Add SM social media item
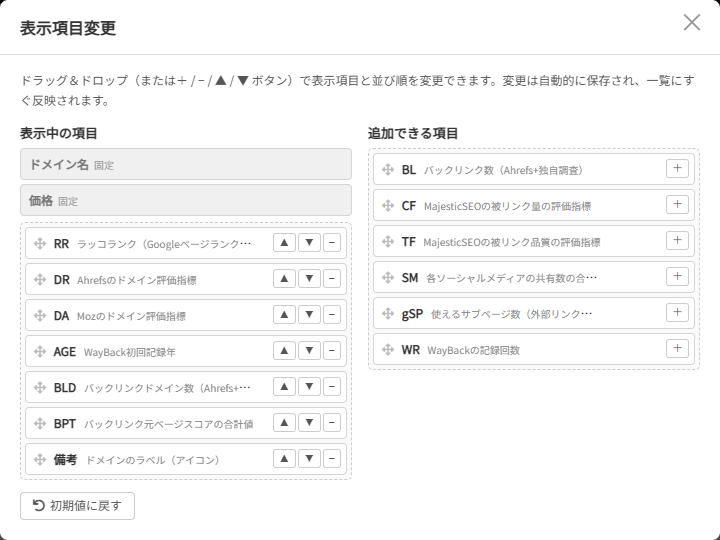The height and width of the screenshot is (540, 720). coord(677,276)
